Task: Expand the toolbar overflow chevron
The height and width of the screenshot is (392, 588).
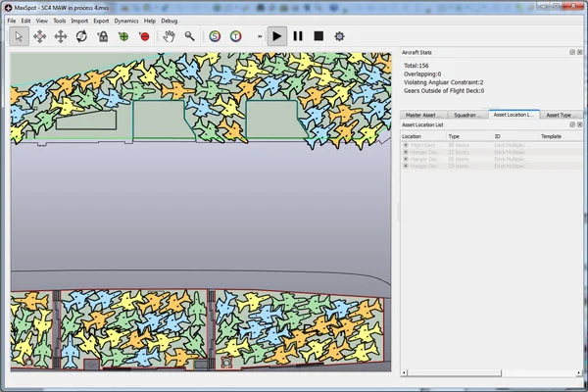Action: (260, 36)
